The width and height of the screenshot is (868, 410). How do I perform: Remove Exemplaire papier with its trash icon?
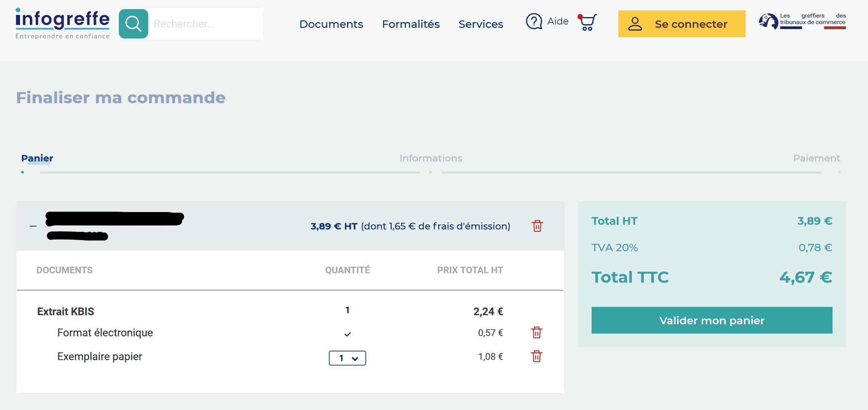click(x=536, y=356)
